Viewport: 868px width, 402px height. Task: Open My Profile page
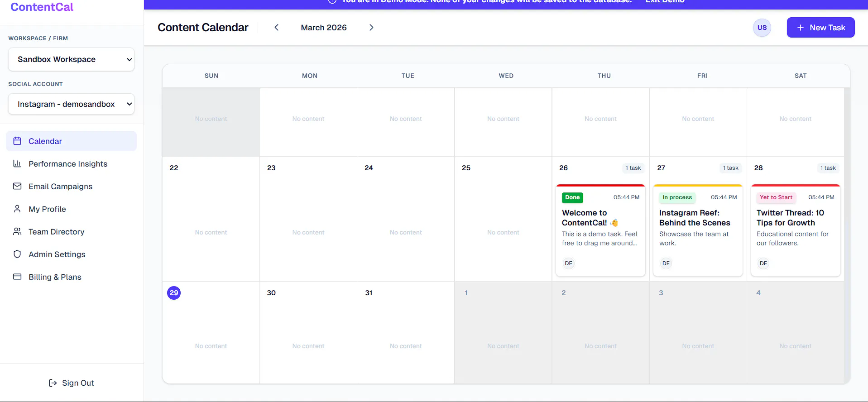coord(71,209)
